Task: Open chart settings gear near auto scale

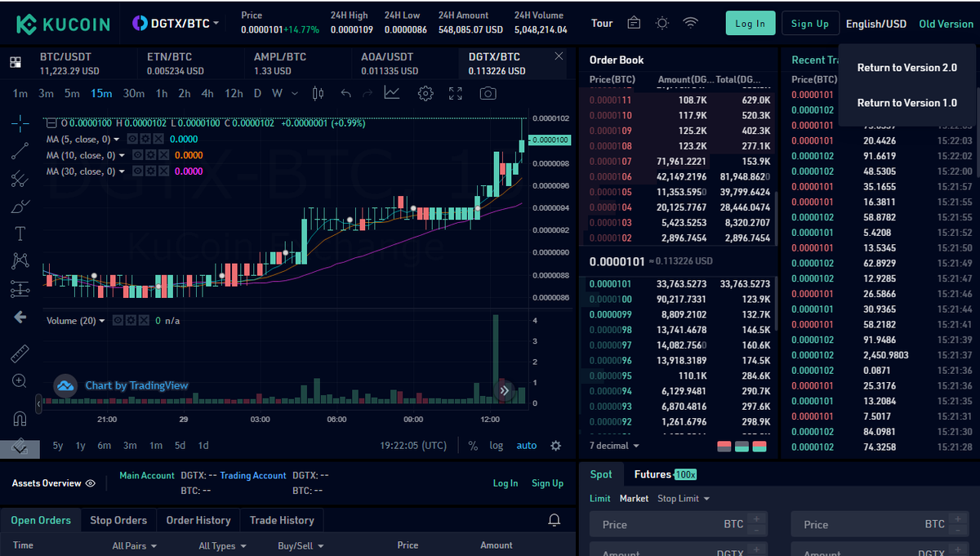Action: [x=556, y=446]
